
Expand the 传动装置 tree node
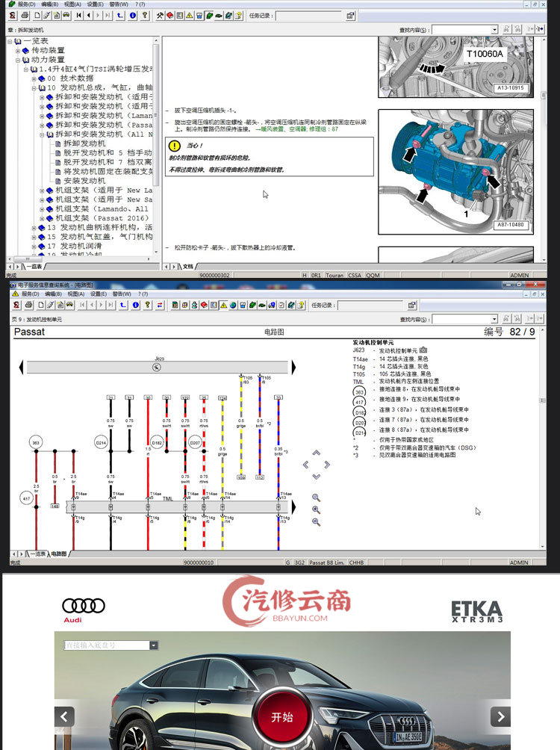pos(18,51)
